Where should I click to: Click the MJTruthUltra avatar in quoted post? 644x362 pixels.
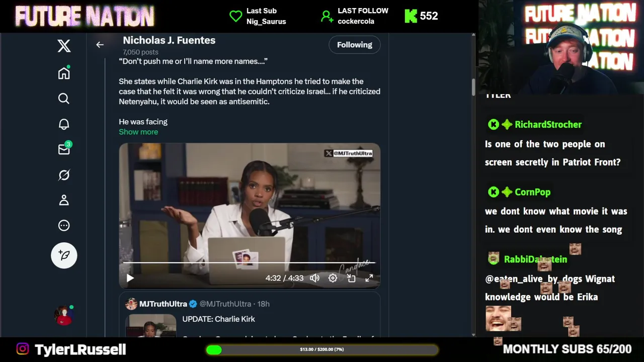pyautogui.click(x=131, y=304)
